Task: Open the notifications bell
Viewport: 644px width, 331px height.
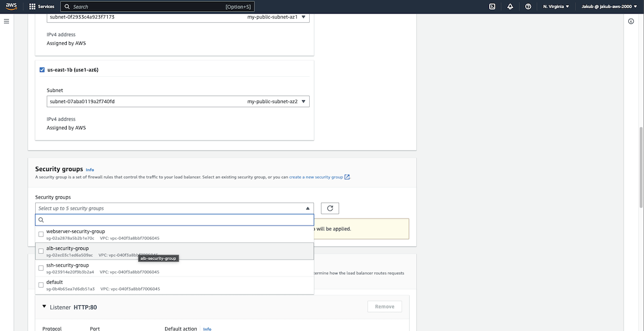Action: coord(510,6)
